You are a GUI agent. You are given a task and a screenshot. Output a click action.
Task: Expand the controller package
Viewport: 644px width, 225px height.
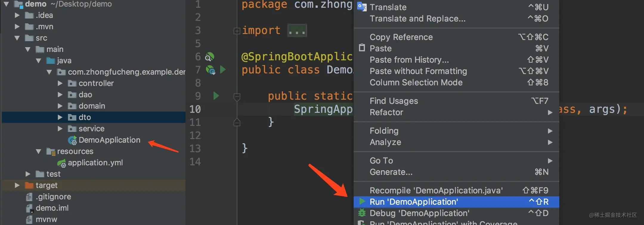click(60, 83)
